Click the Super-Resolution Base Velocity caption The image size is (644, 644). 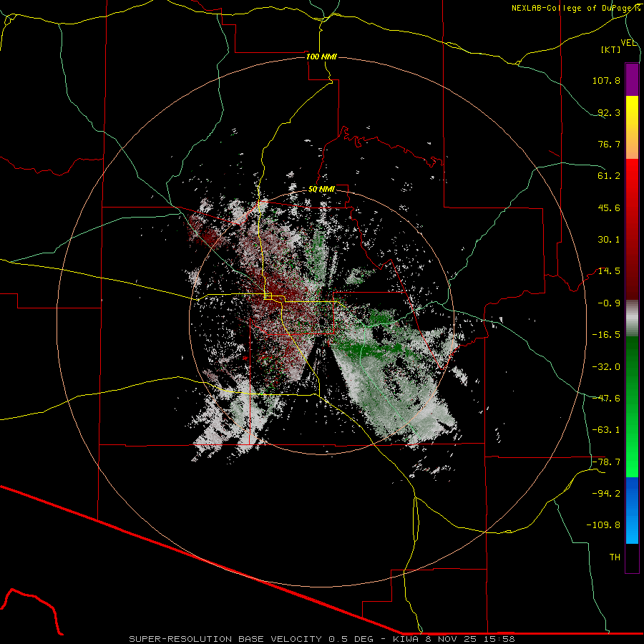(322, 639)
